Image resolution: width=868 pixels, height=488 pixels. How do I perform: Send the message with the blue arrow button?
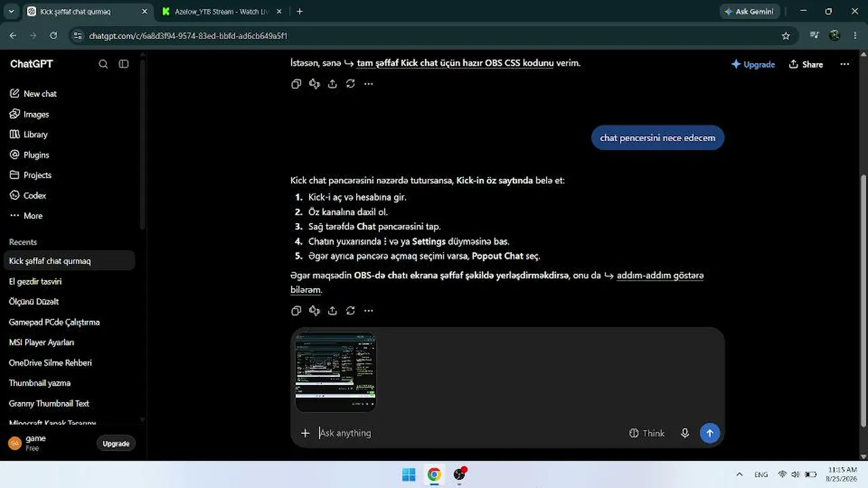(x=710, y=433)
